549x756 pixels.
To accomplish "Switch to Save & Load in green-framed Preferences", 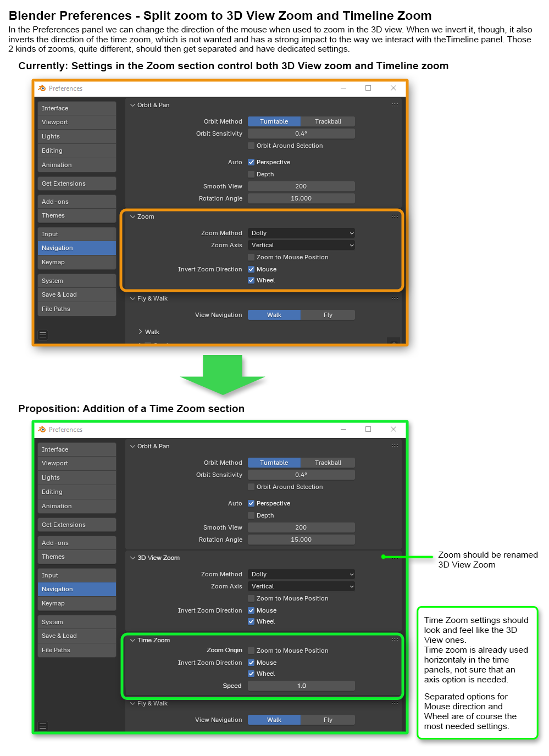I will (x=77, y=636).
